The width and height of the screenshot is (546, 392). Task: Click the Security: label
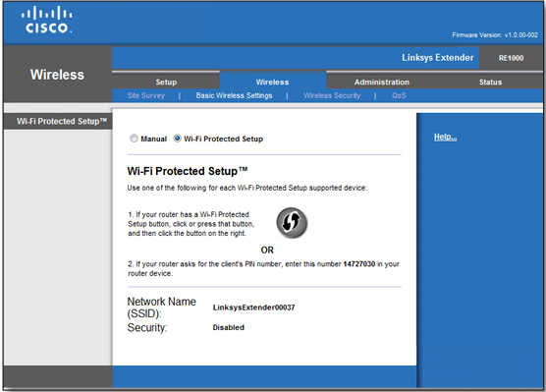(147, 327)
